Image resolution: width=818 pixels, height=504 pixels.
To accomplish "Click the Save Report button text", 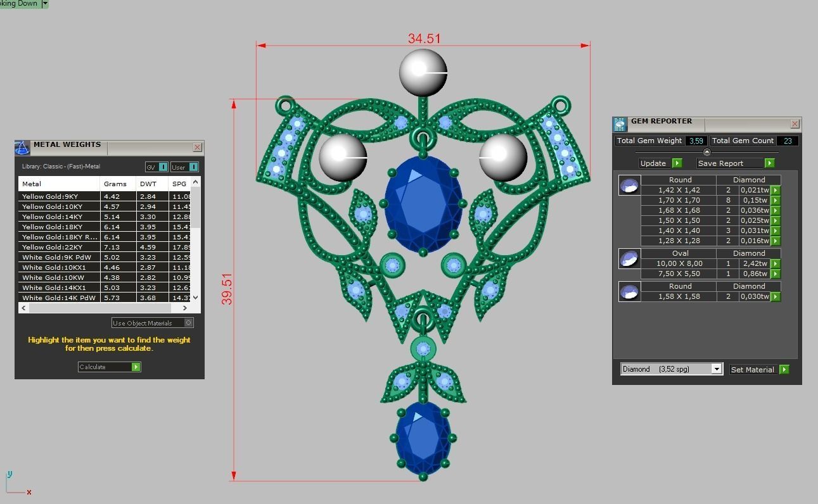I will tap(720, 163).
